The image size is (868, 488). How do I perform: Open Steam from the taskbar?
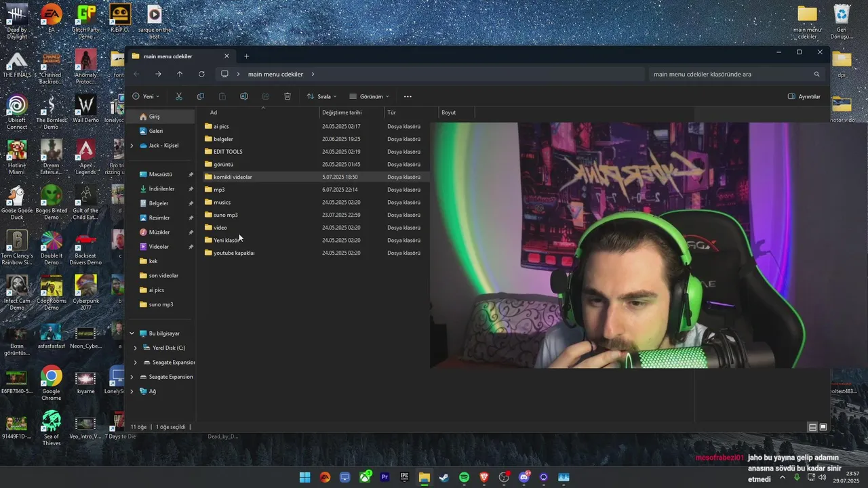(x=444, y=477)
